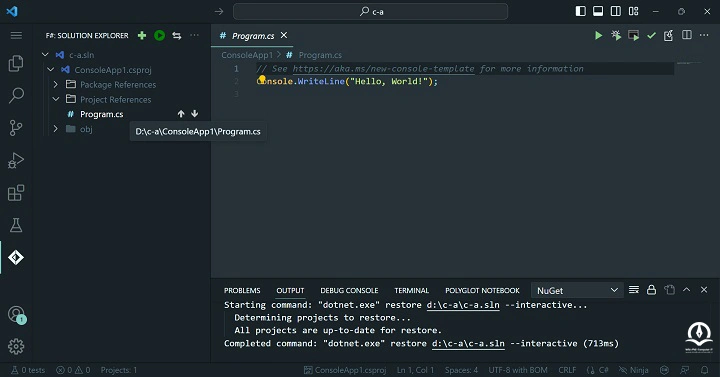Click ConsoleApp1 in the breadcrumb
This screenshot has height=377, width=720.
[247, 55]
